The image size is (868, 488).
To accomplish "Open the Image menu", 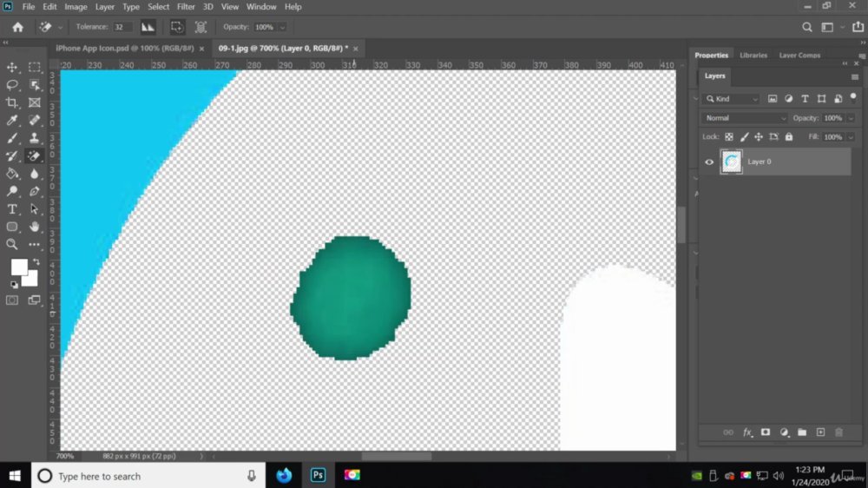I will click(x=76, y=7).
